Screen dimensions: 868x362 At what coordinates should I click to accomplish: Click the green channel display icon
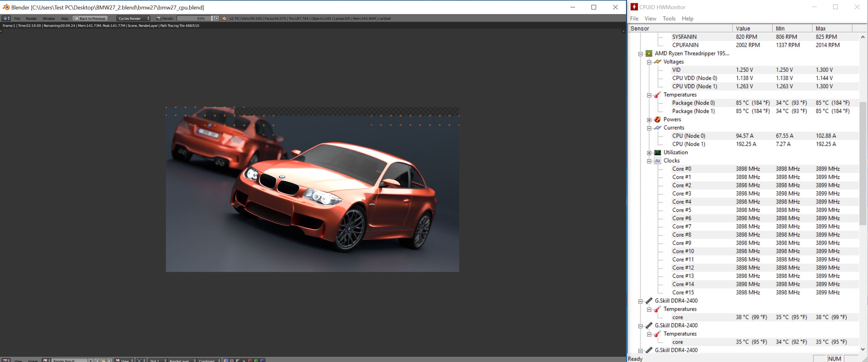coord(256,361)
